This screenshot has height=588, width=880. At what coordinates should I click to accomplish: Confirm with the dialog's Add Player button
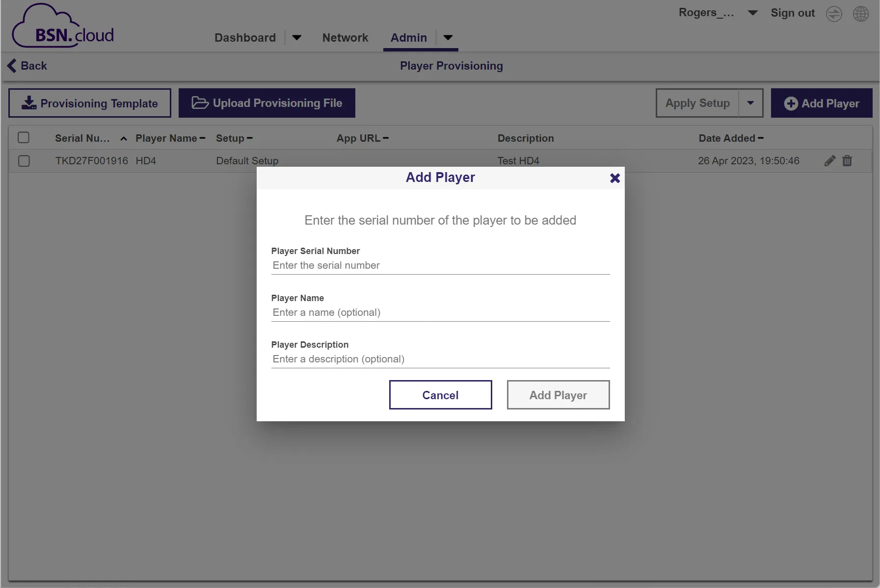(558, 395)
